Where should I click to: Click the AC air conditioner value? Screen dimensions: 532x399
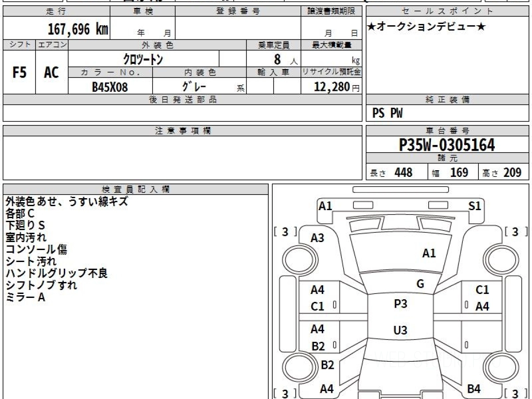pos(51,72)
